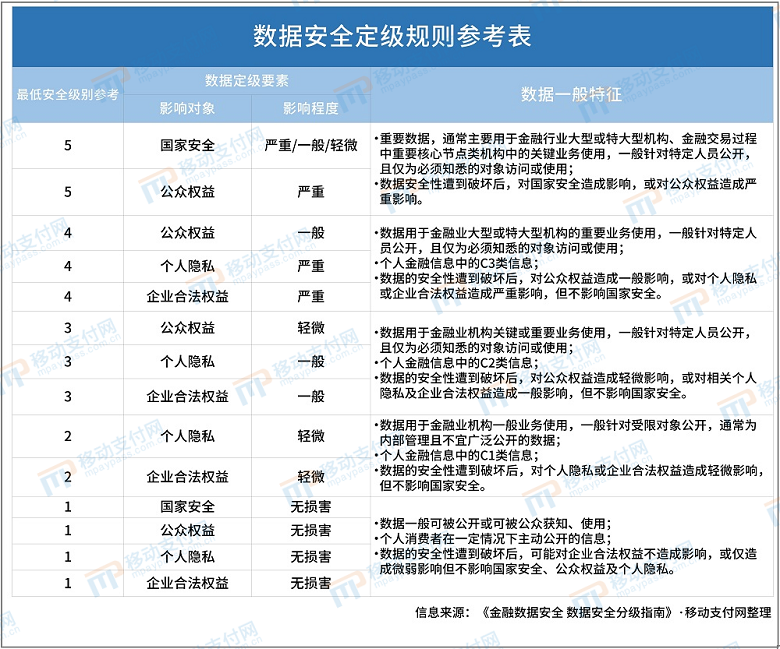Click the bullet 数据用于金融业大型或特大型机构的重要业务使用
This screenshot has height=649, width=780.
[x=566, y=240]
